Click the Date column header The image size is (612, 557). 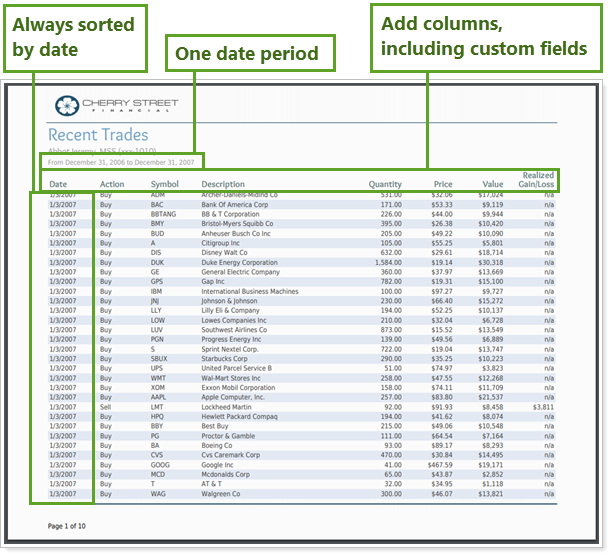[x=58, y=184]
